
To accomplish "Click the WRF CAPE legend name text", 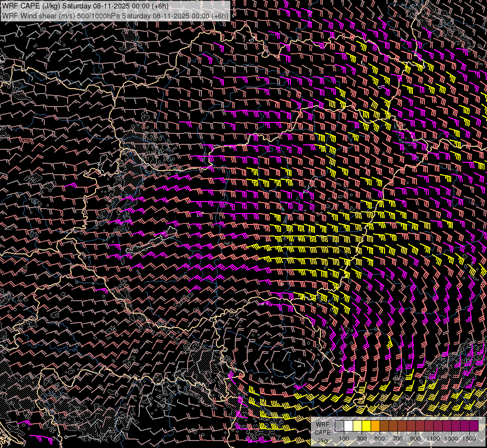I will 322,428.
